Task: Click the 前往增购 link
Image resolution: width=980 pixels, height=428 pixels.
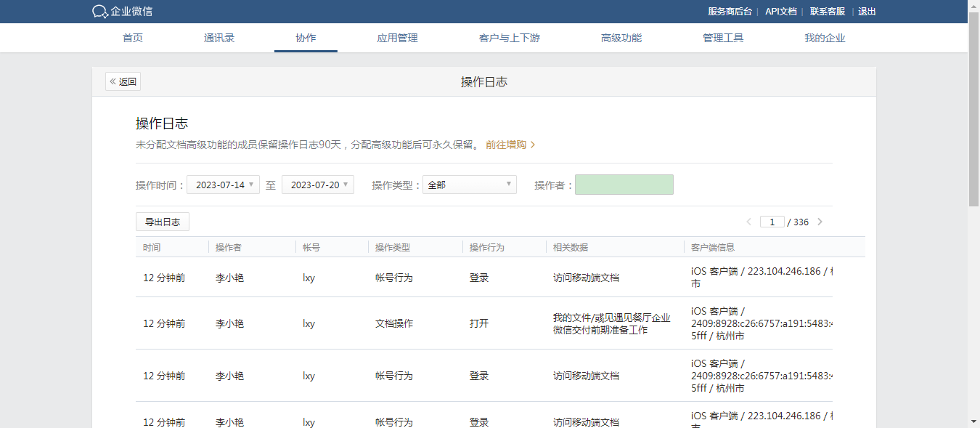Action: pyautogui.click(x=510, y=145)
